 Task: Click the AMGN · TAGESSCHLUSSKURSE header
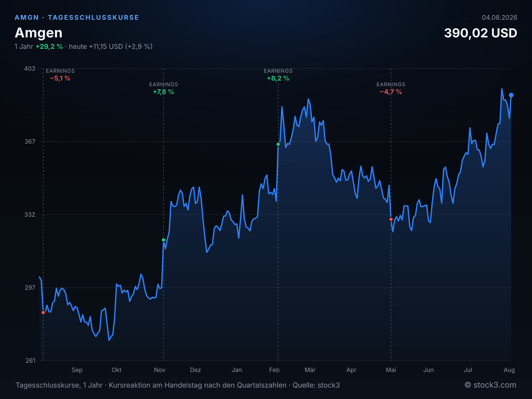click(77, 18)
